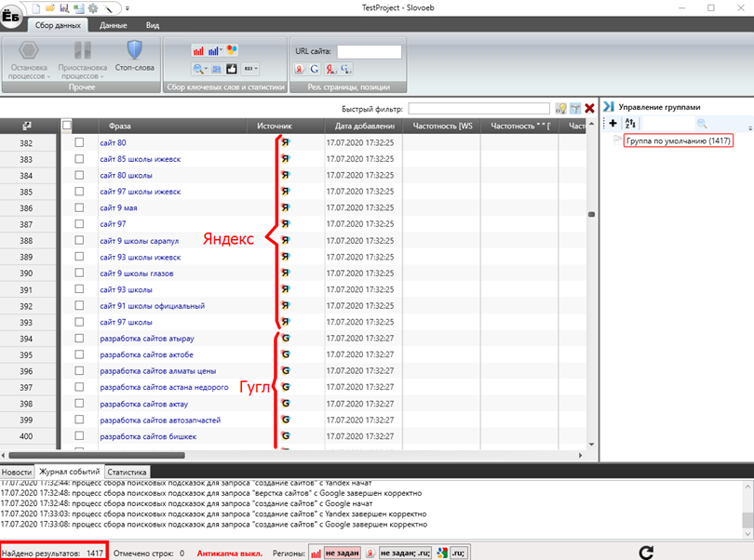Click the red bar chart Wordstat collection icon

(198, 50)
